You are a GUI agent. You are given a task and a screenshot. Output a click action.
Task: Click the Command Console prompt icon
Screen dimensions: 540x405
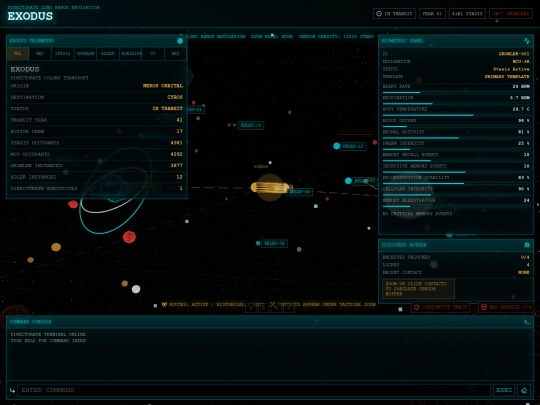coord(526,322)
